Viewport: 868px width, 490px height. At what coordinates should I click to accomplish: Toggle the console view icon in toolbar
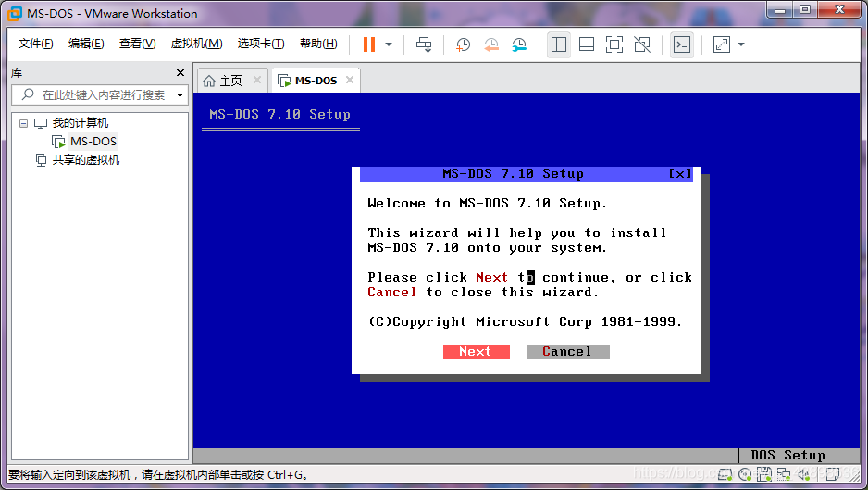[x=681, y=44]
